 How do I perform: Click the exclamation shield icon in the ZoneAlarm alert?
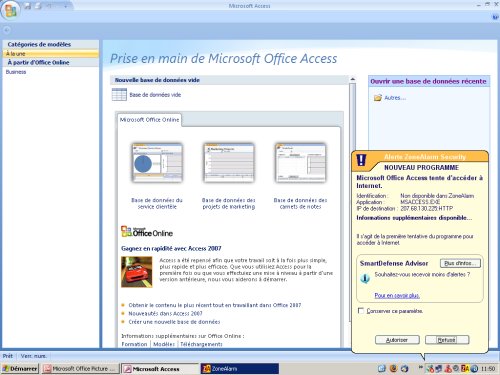(x=361, y=160)
